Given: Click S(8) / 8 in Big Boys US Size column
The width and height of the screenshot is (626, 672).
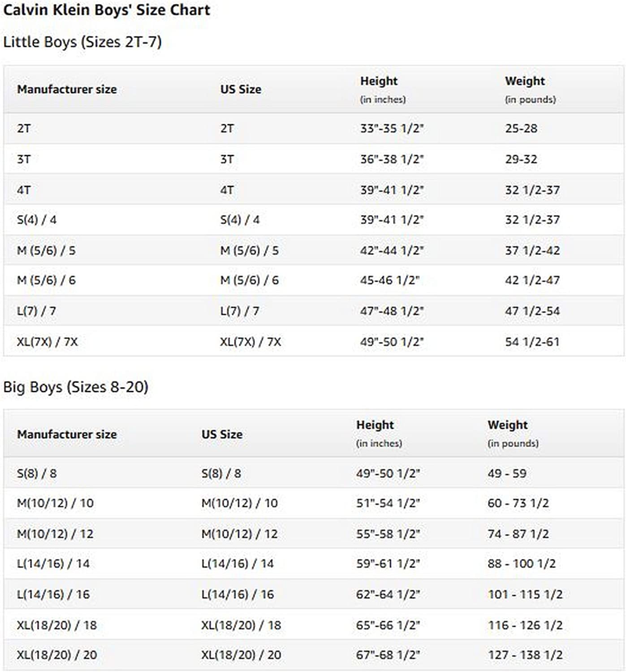Looking at the screenshot, I should point(221,474).
